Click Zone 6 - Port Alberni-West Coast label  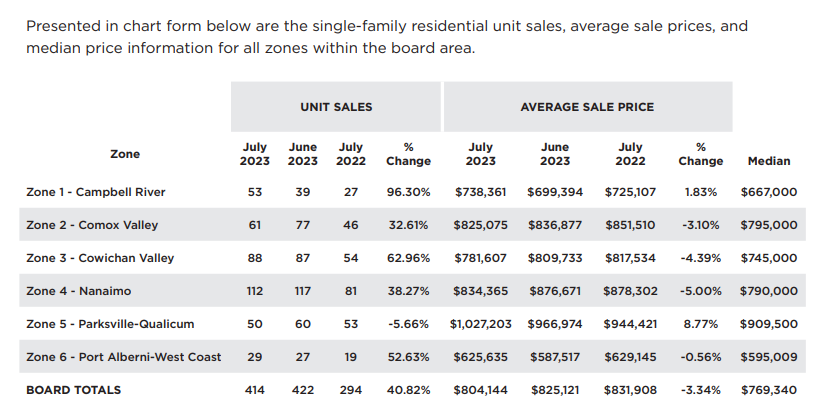124,357
